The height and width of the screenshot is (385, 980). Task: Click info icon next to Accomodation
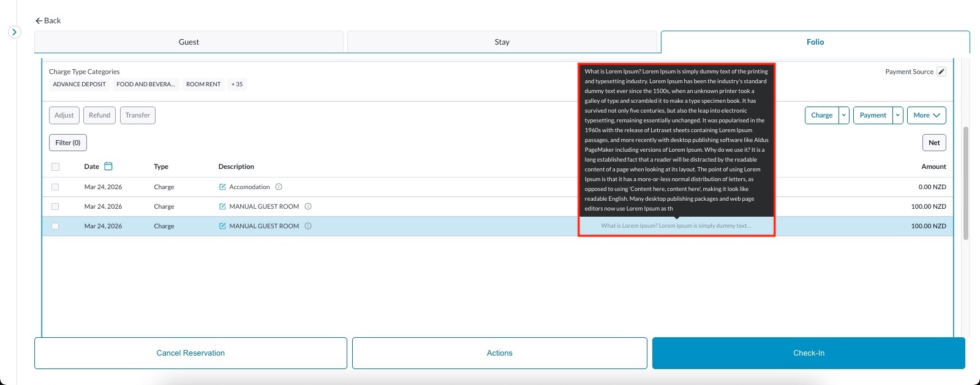[279, 187]
